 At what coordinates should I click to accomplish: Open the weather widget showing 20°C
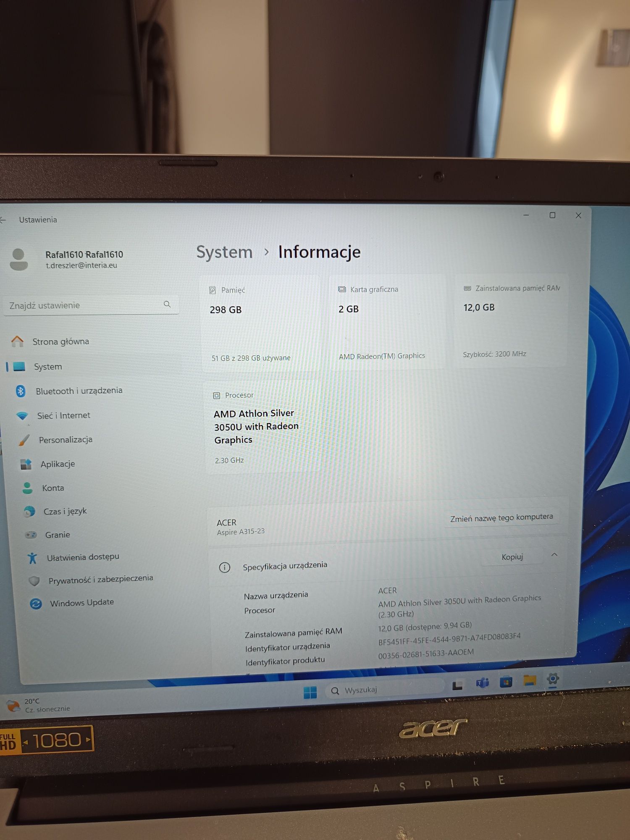(38, 705)
